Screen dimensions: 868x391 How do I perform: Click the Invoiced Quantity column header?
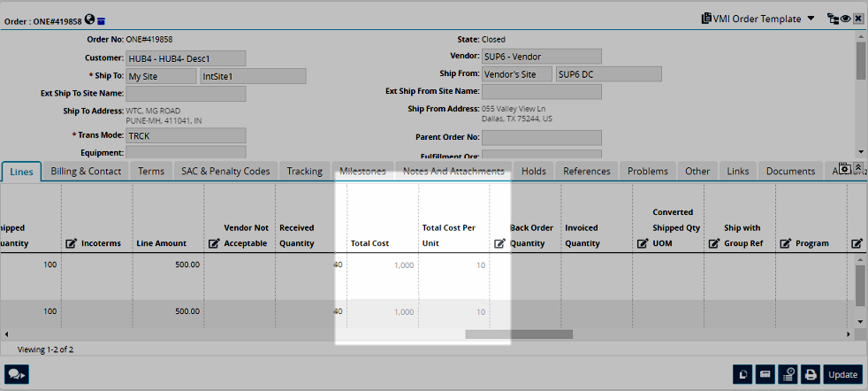click(582, 235)
